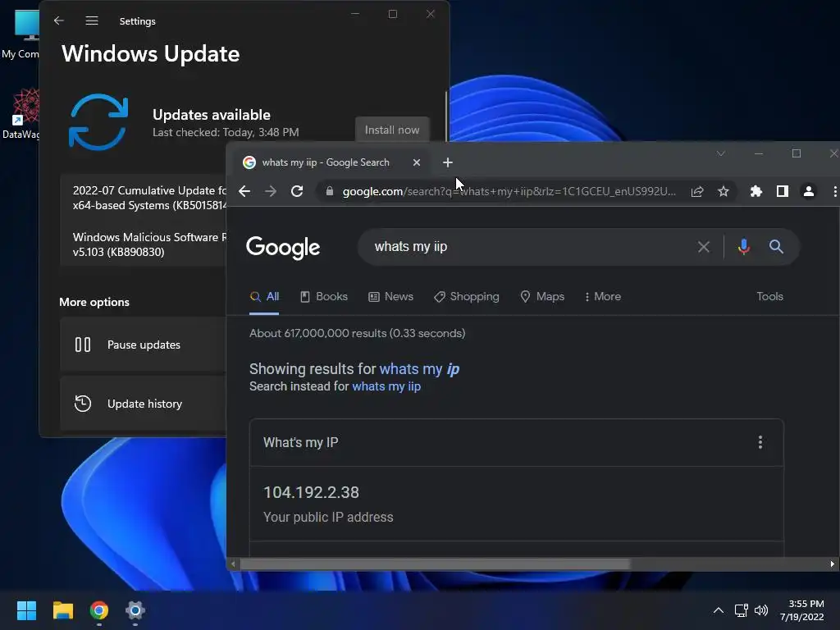Expand the More search filters
840x630 pixels.
click(603, 297)
